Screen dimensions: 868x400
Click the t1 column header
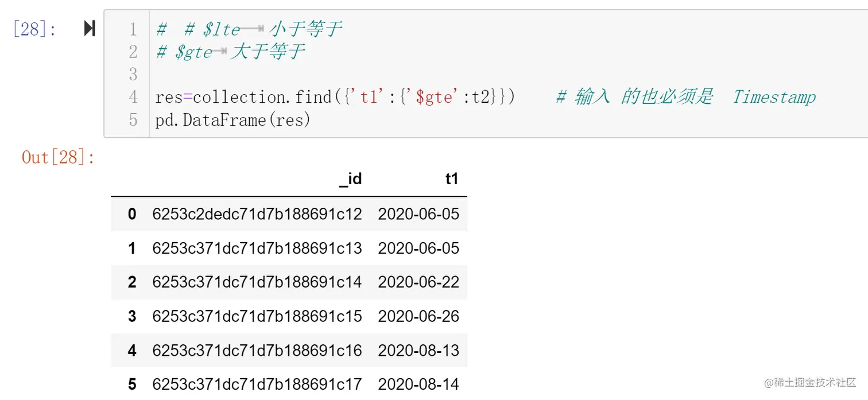pyautogui.click(x=452, y=180)
